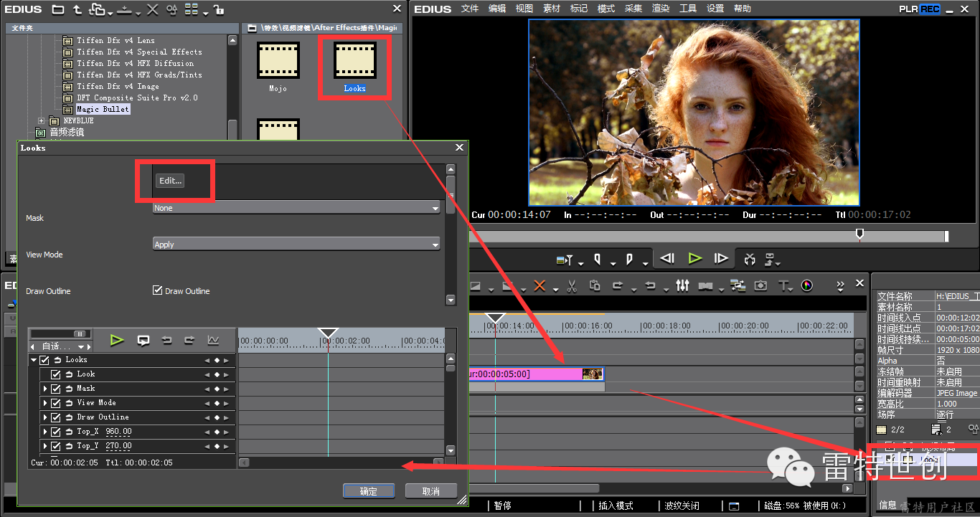This screenshot has width=980, height=517.
Task: Click Edit... button in Looks dialog
Action: point(170,181)
